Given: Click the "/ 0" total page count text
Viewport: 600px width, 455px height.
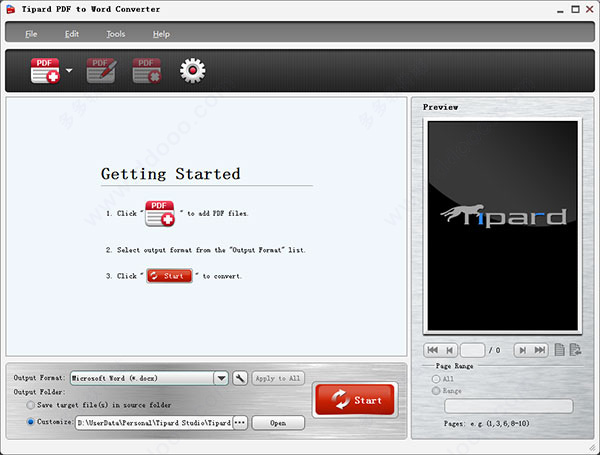Looking at the screenshot, I should (494, 350).
